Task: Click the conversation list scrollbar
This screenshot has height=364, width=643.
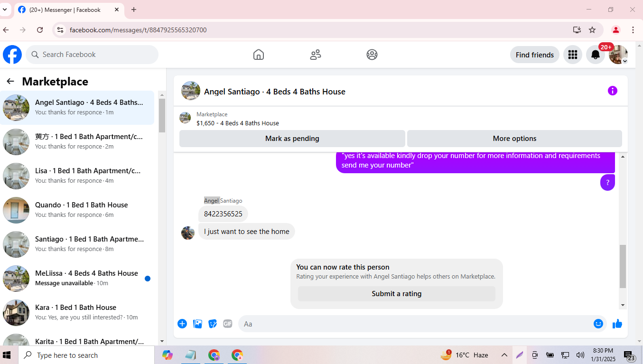Action: pyautogui.click(x=162, y=115)
